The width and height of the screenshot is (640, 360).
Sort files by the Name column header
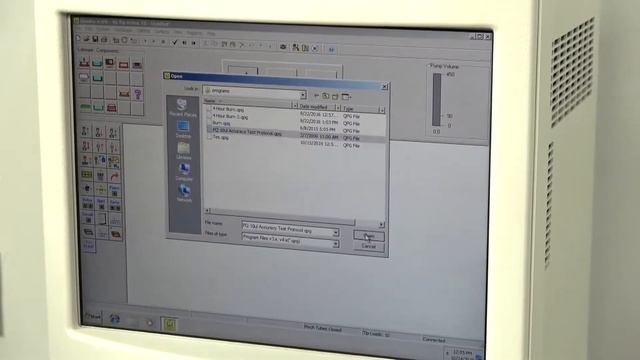248,102
